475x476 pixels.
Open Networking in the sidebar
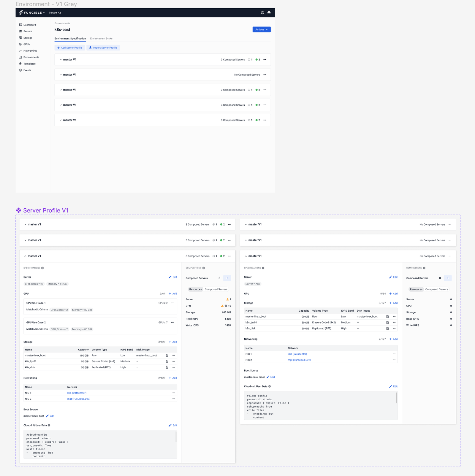pyautogui.click(x=30, y=51)
